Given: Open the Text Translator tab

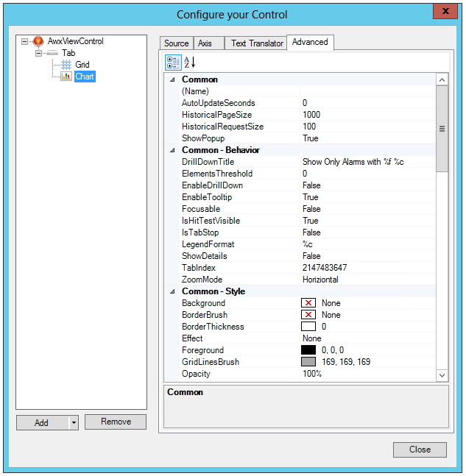Looking at the screenshot, I should tap(257, 43).
